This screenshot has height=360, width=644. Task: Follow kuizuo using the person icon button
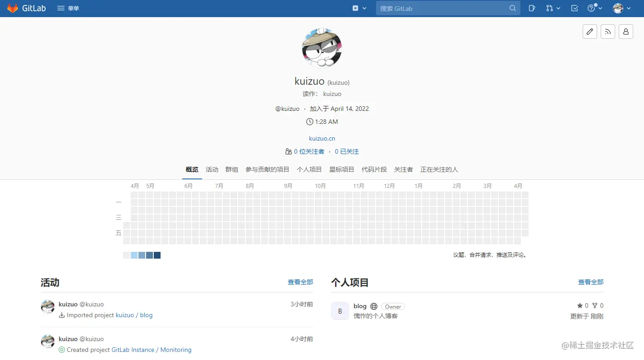tap(626, 32)
